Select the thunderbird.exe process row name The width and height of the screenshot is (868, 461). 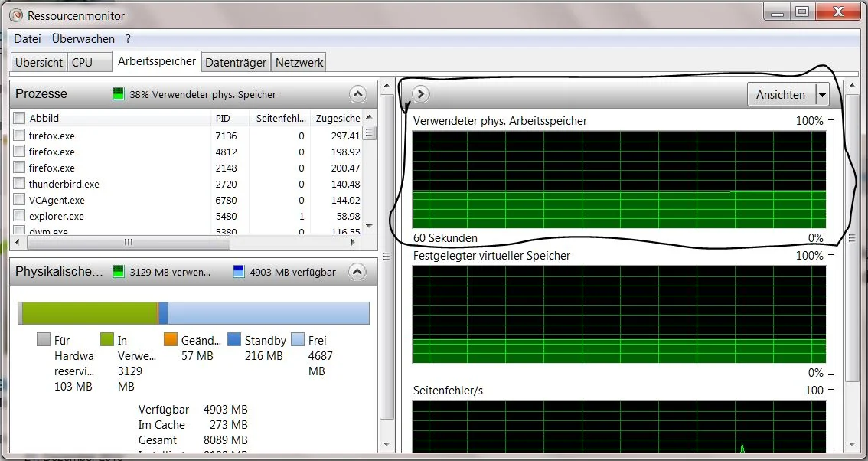click(64, 184)
